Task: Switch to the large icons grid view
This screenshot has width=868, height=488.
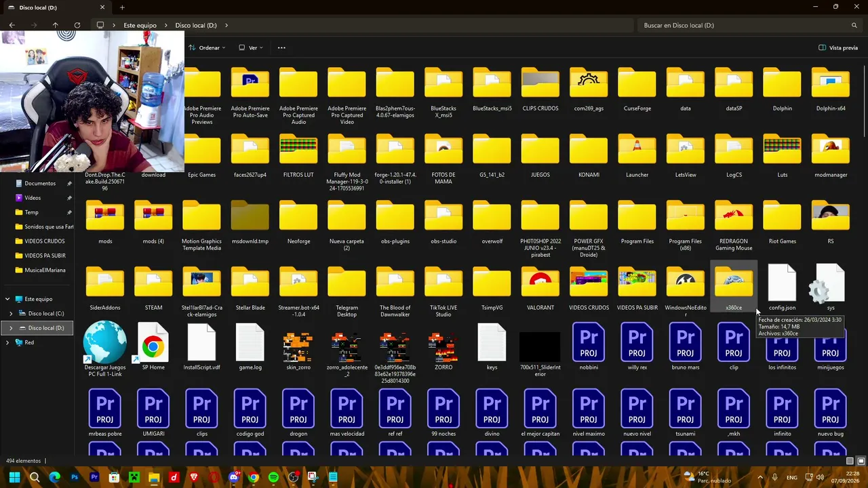Action: pyautogui.click(x=861, y=461)
